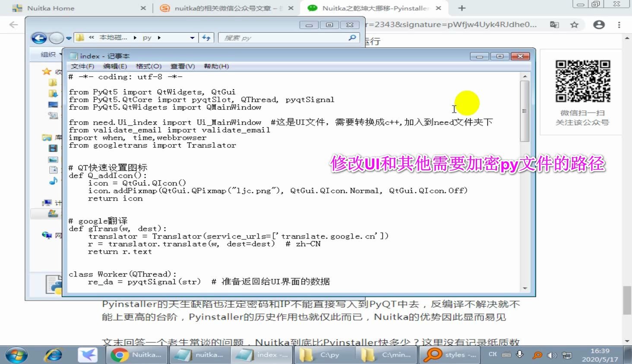
Task: Click the py breadcrumb in Explorer
Action: (x=147, y=38)
